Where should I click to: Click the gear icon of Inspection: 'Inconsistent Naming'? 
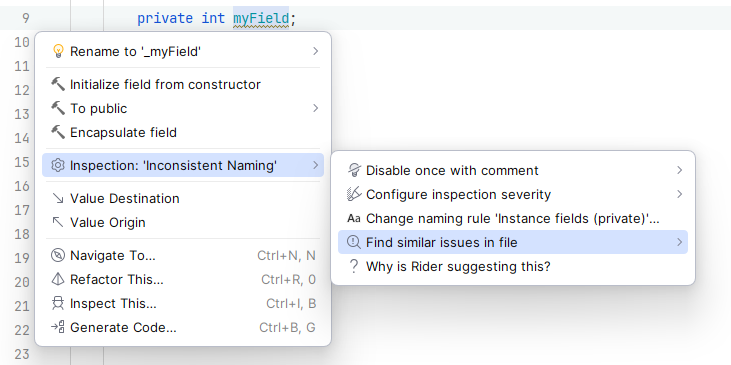click(x=58, y=165)
